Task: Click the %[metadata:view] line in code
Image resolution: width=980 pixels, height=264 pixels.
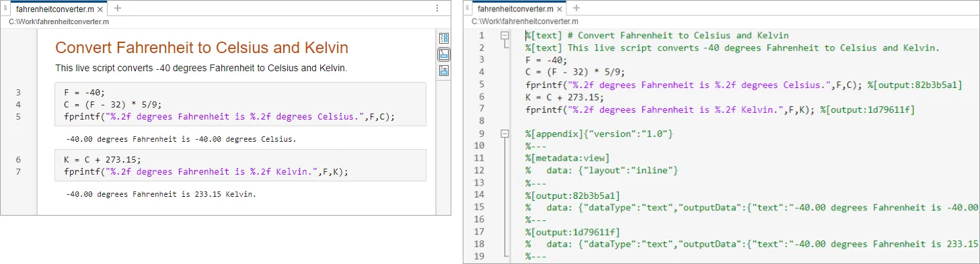Action: point(567,158)
